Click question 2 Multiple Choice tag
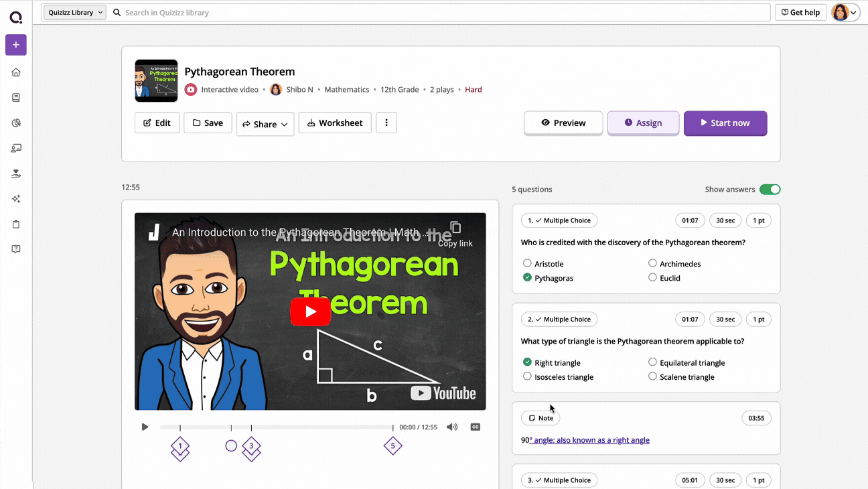 (559, 320)
